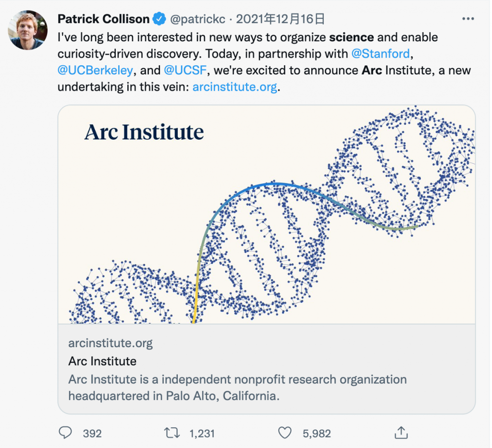Click the retweet arrows icon
Image resolution: width=492 pixels, height=448 pixels.
click(171, 433)
